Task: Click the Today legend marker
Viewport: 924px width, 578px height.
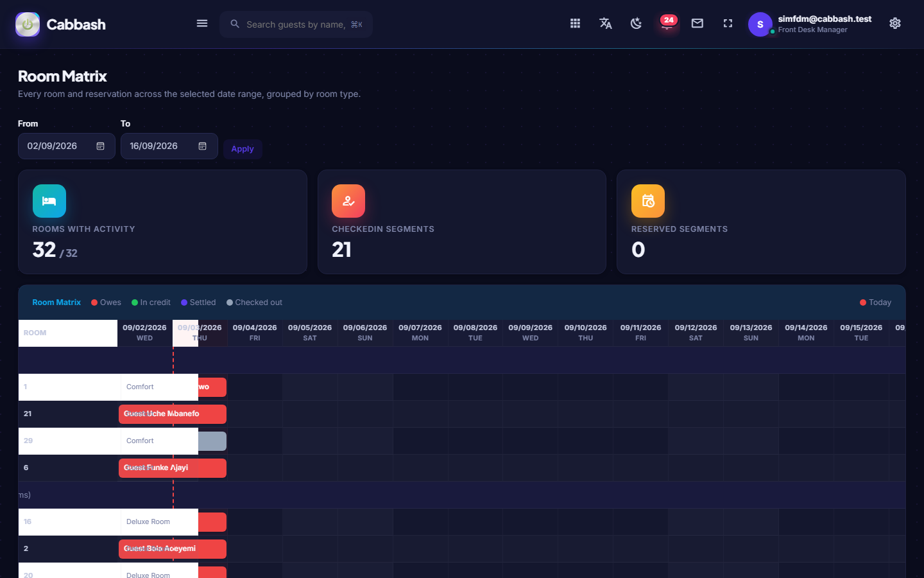Action: [875, 302]
